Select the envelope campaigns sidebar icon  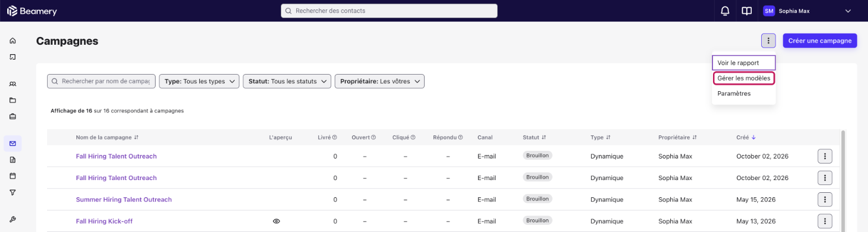pos(13,144)
